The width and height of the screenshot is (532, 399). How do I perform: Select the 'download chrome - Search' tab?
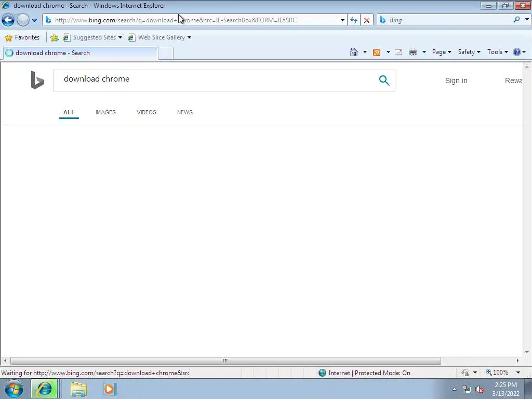click(81, 53)
